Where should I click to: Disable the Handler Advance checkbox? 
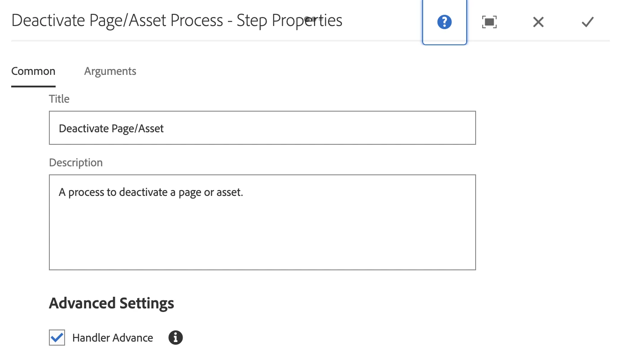57,338
